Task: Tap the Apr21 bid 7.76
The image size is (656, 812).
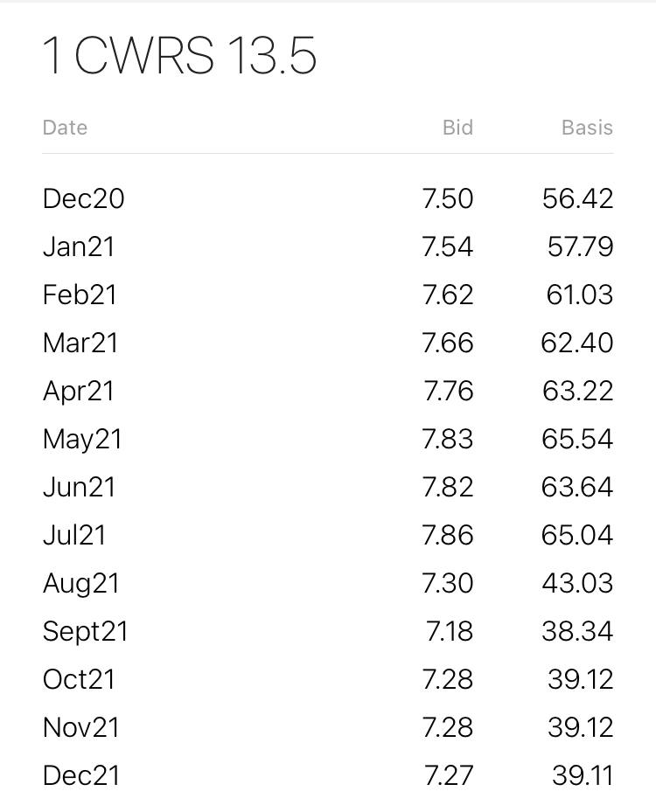Action: pyautogui.click(x=448, y=391)
